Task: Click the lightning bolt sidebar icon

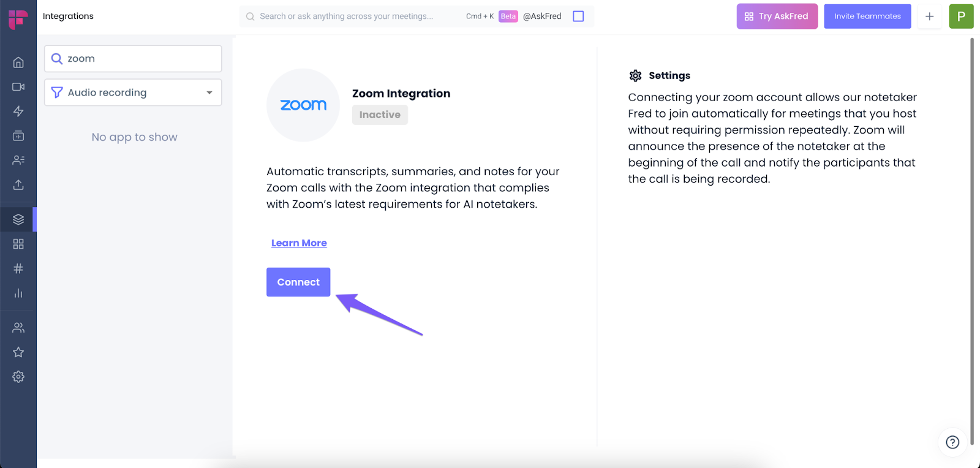Action: tap(18, 111)
